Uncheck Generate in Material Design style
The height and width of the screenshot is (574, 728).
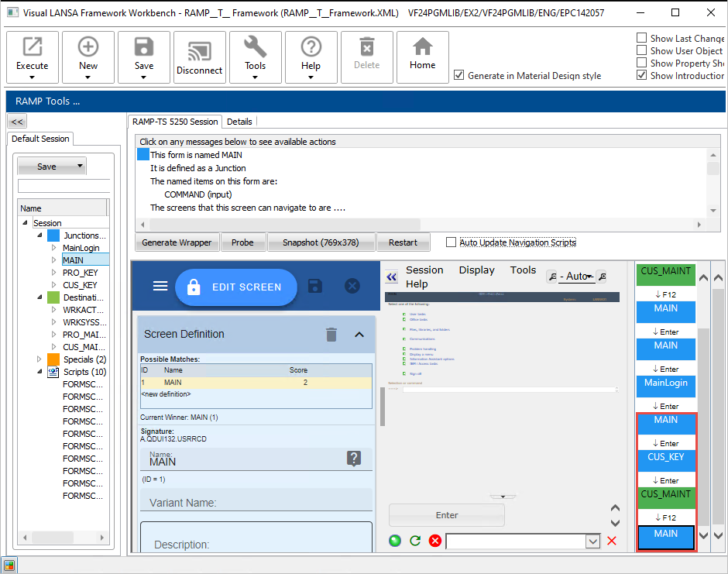(x=459, y=75)
